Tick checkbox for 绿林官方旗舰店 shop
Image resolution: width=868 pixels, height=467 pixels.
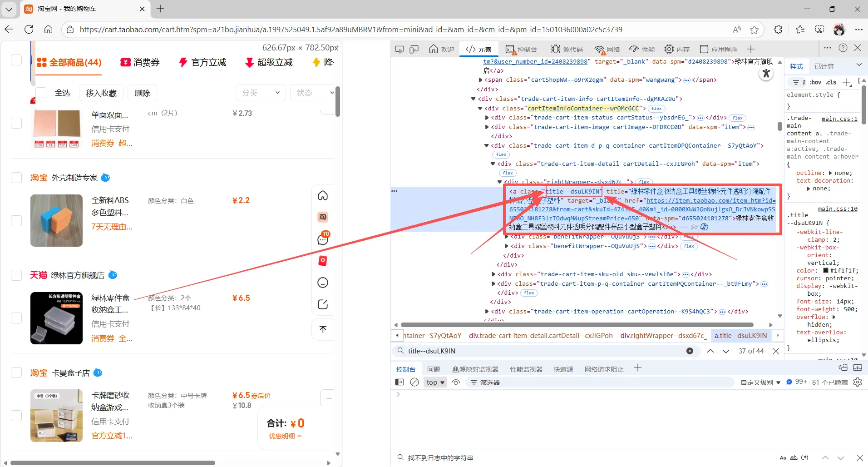pyautogui.click(x=16, y=275)
